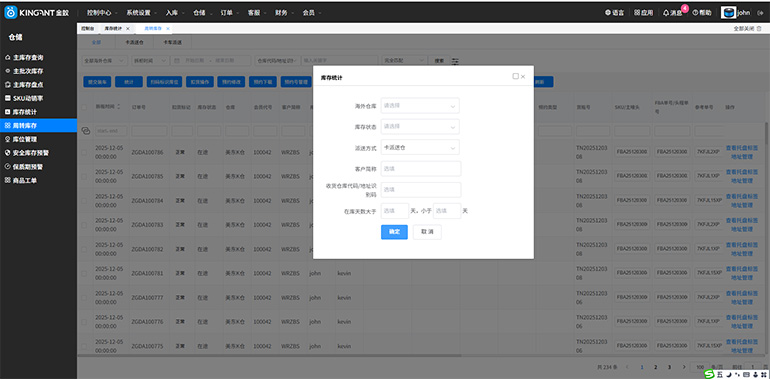This screenshot has height=380, width=770.
Task: Click the 扫码标识库位 button
Action: [x=164, y=82]
